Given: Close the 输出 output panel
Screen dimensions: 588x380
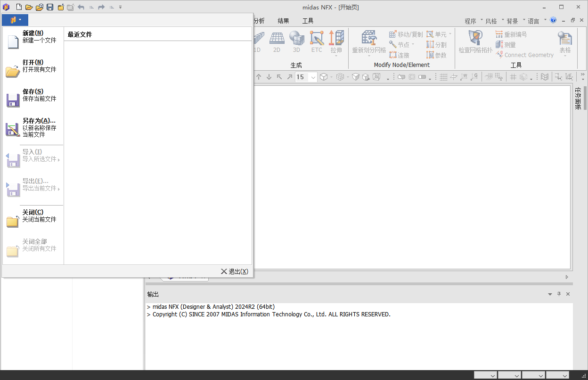Looking at the screenshot, I should pos(568,294).
